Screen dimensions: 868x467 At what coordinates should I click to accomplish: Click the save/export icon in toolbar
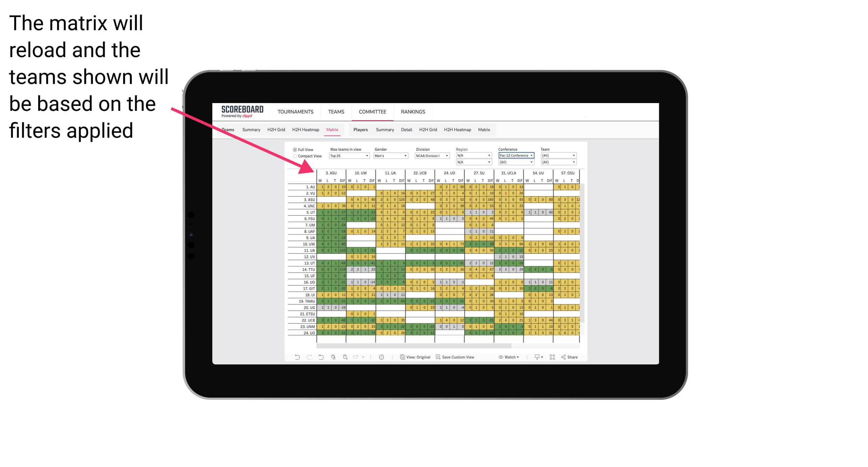(x=536, y=358)
